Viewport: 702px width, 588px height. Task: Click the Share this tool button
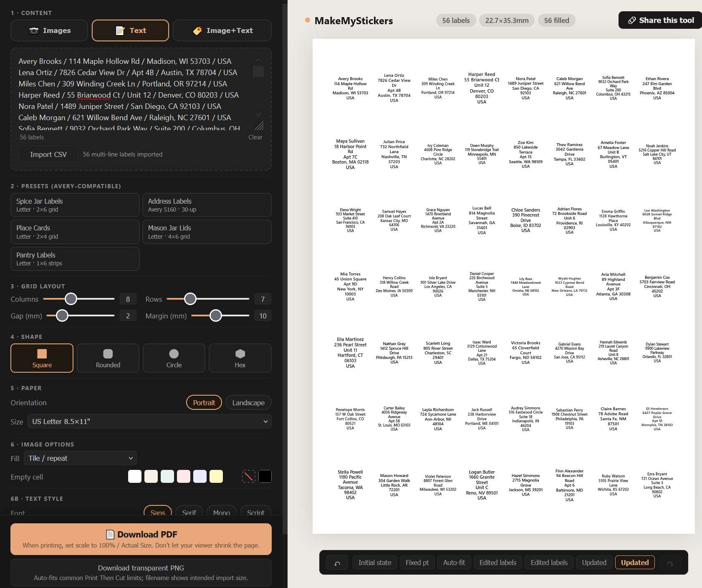point(661,20)
